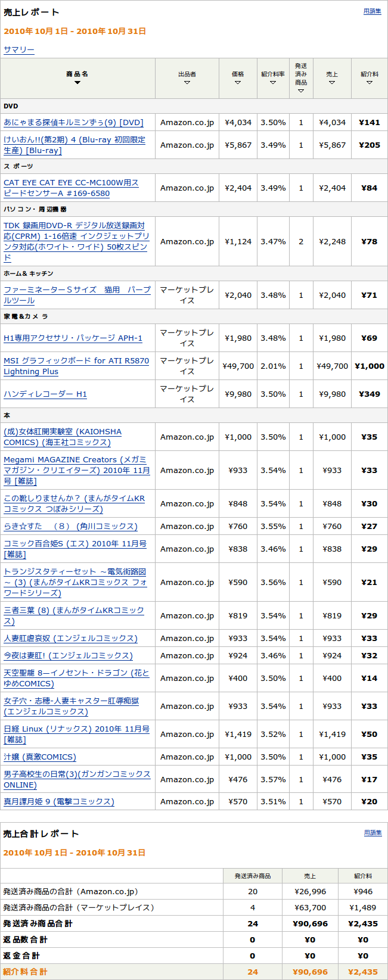Sort by 紹介料 column arrow
388x980 pixels.
pos(370,83)
